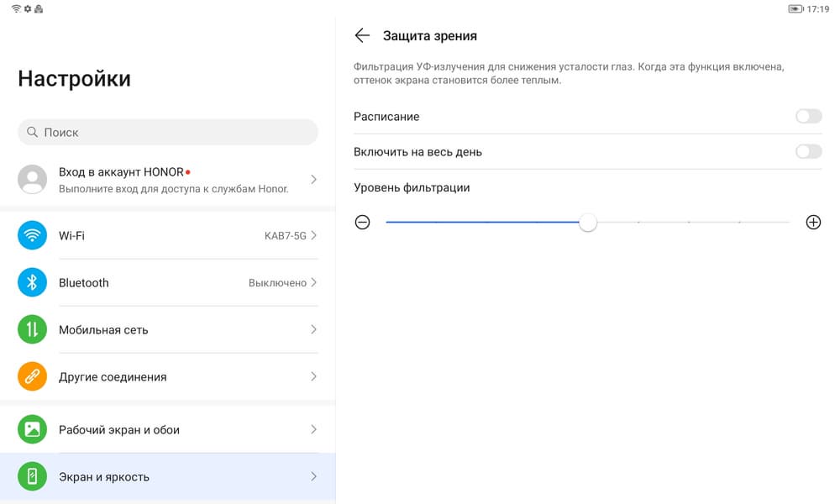
Task: Tap the back arrow next to Защита зрения
Action: [x=362, y=35]
